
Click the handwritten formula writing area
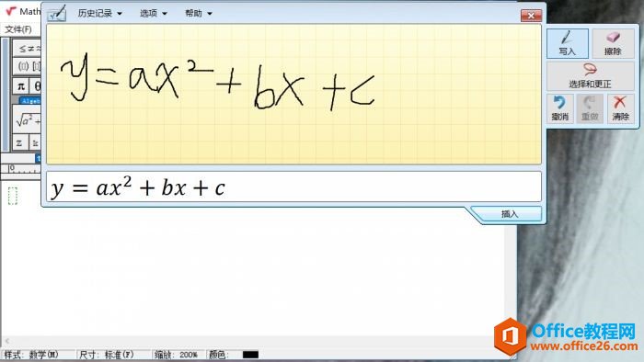pyautogui.click(x=293, y=95)
